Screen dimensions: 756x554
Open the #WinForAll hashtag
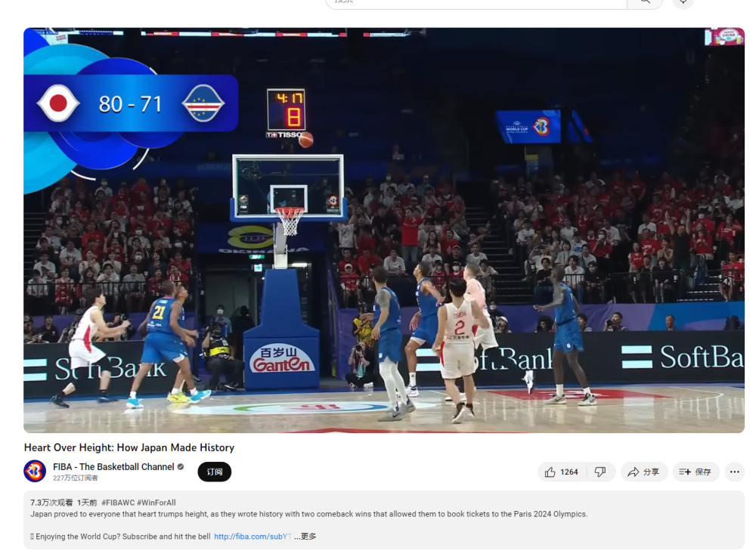[x=156, y=503]
